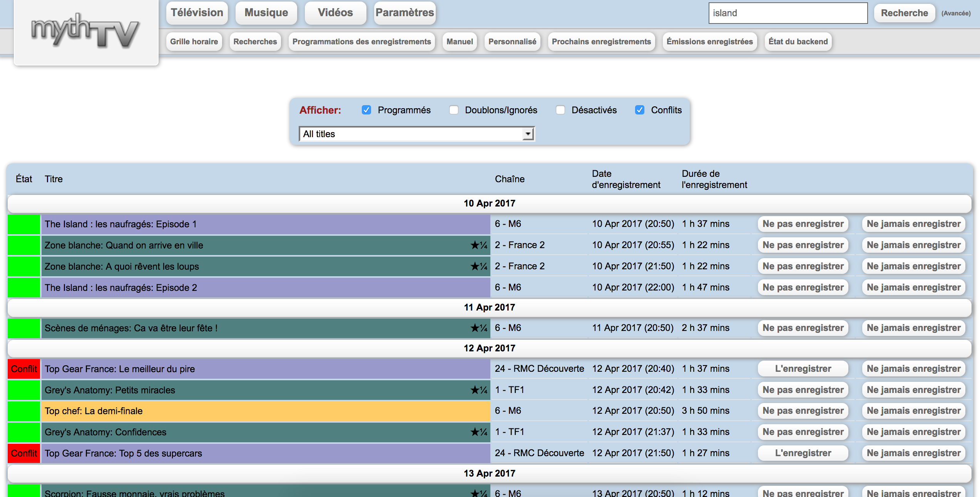Click the red Conflit status for Le meilleur du pire
This screenshot has width=980, height=497.
tap(24, 369)
